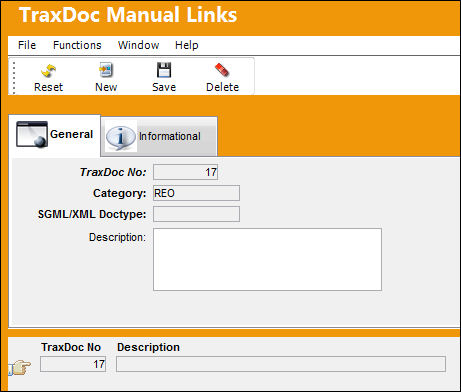Click inside the Description text area

(267, 259)
